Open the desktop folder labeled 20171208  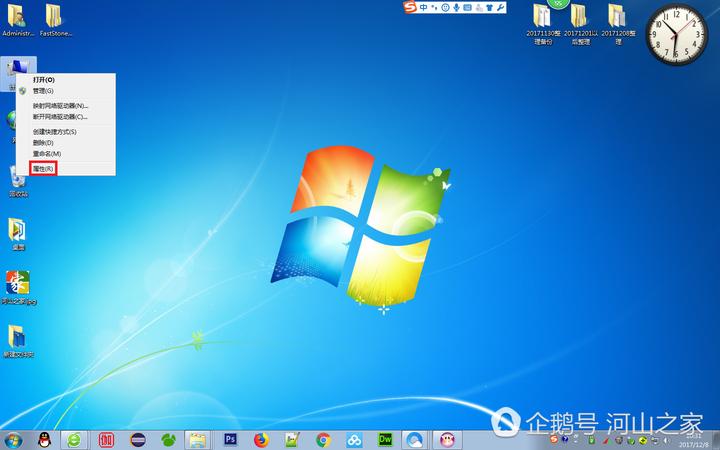(x=619, y=24)
